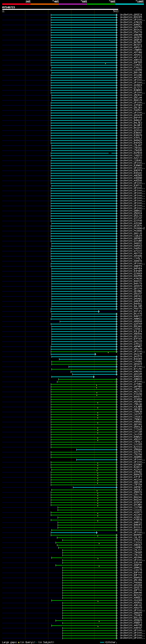Open the UniRef100_Q9SEI4 hit label

tap(131, 15)
